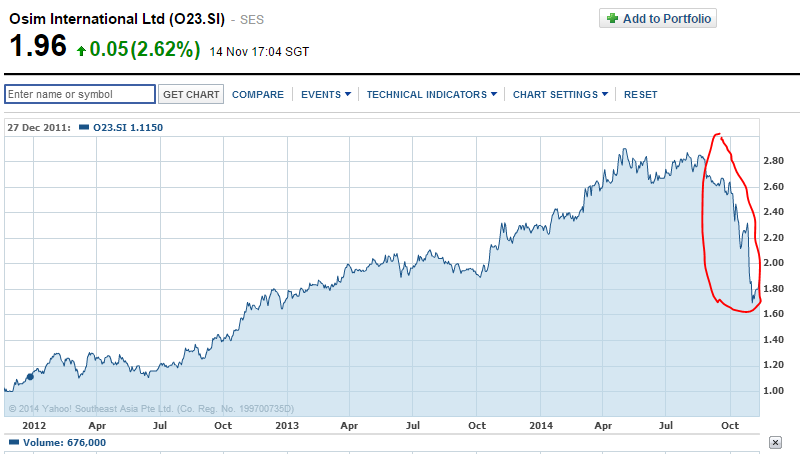Expand the CHART SETTINGS menu

pyautogui.click(x=560, y=94)
